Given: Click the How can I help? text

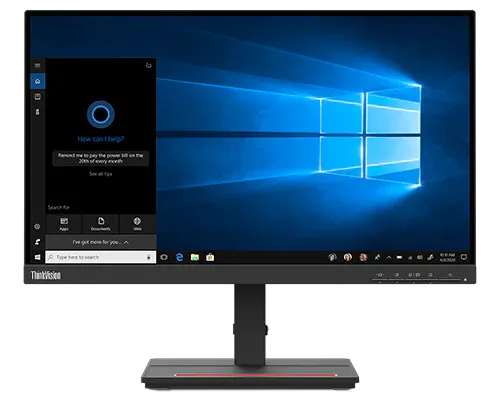Looking at the screenshot, I should (101, 139).
